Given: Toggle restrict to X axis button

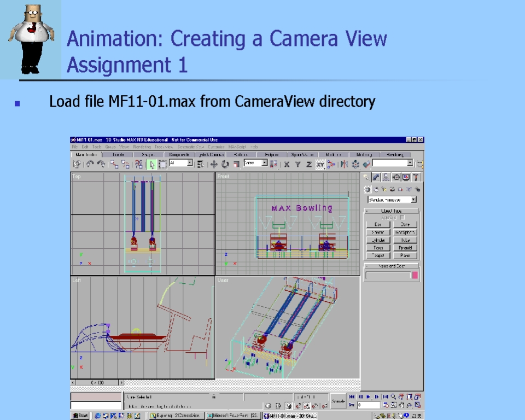Looking at the screenshot, I should click(x=287, y=164).
